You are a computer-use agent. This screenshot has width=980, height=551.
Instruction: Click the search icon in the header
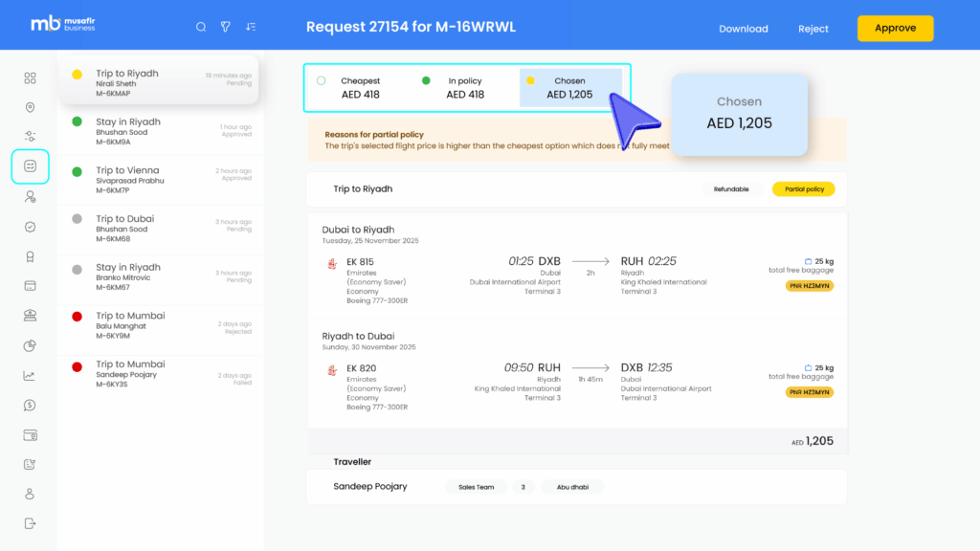201,28
